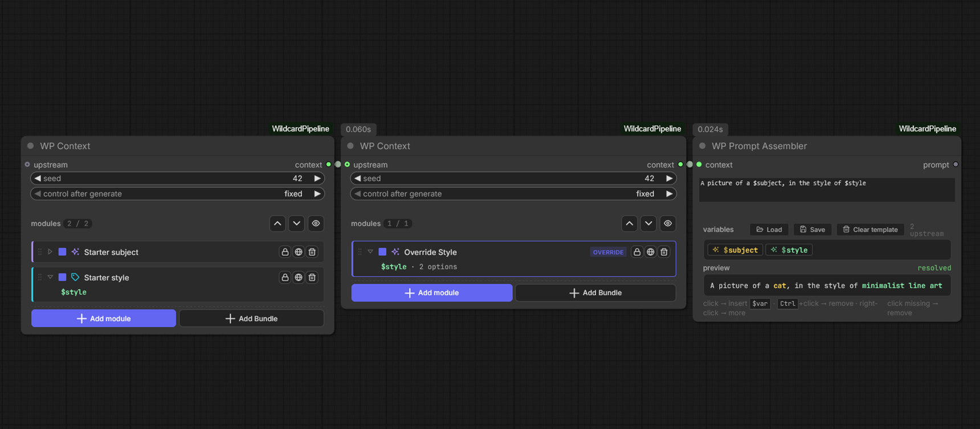Collapse the Starter style module

click(50, 277)
